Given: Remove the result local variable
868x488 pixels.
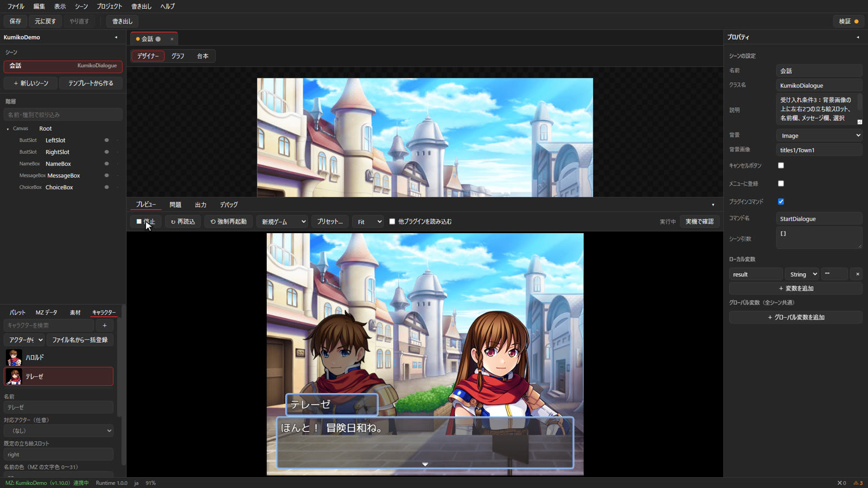Looking at the screenshot, I should coord(857,274).
